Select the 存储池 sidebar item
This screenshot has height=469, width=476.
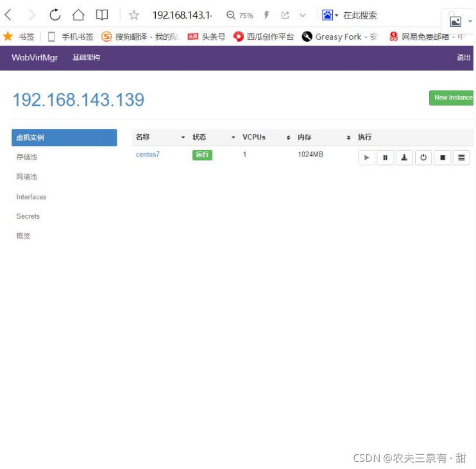(27, 157)
